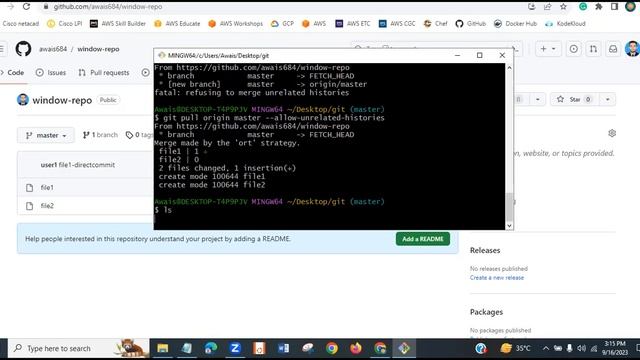Open the Chef bookmark
Viewport: 640px width, 360px height.
pyautogui.click(x=436, y=24)
